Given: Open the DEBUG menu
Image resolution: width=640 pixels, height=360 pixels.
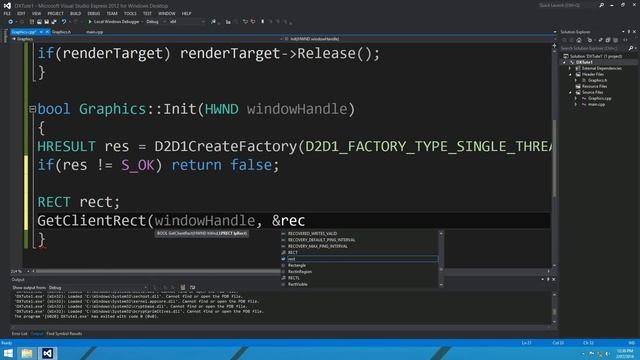Looking at the screenshot, I should click(x=94, y=13).
